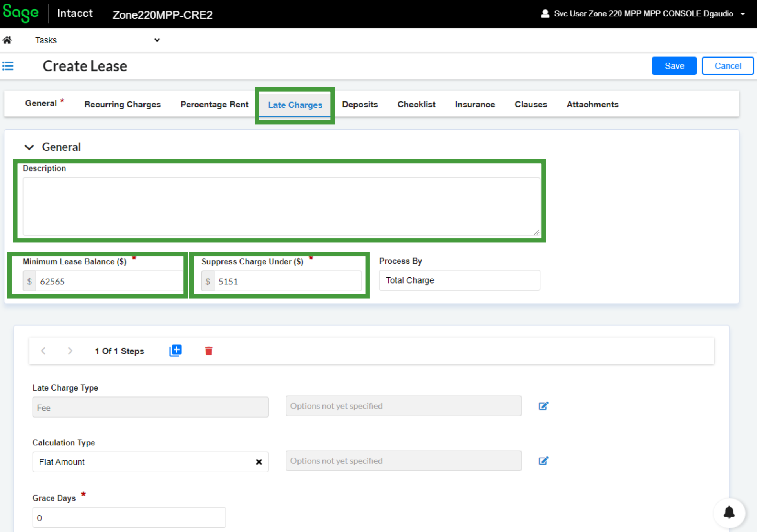Open the hamburger list menu icon
The width and height of the screenshot is (757, 532).
(8, 66)
